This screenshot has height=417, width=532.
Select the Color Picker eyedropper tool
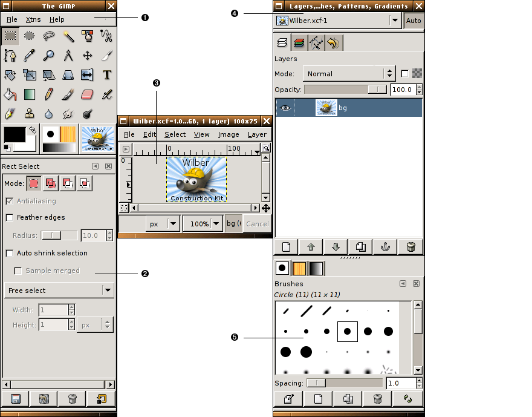coord(29,56)
